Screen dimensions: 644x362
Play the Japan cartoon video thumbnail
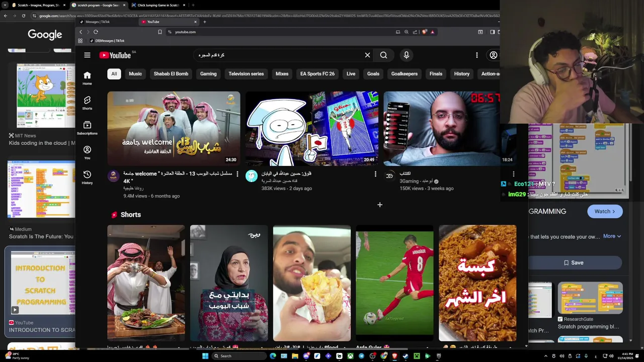click(x=312, y=128)
